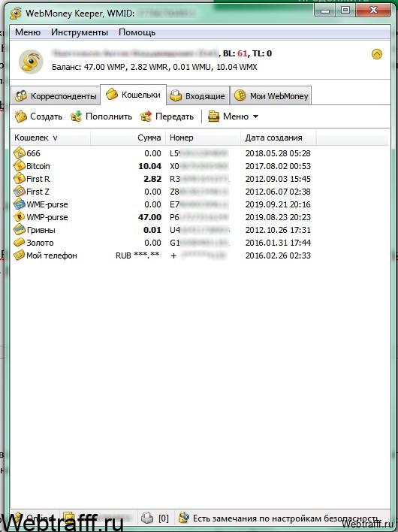Open the Меню dropdown in toolbar
This screenshot has width=398, height=532.
[x=234, y=116]
